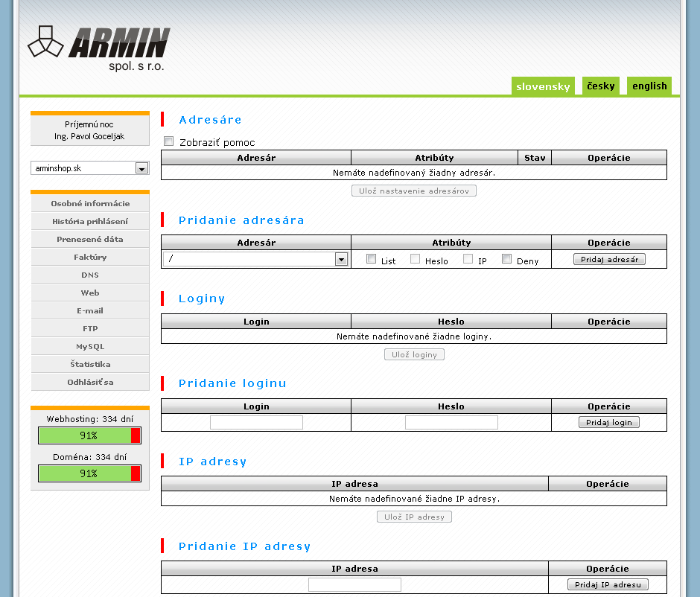This screenshot has width=700, height=597.
Task: Open the arminshop.sk domain dropdown
Action: pos(89,167)
